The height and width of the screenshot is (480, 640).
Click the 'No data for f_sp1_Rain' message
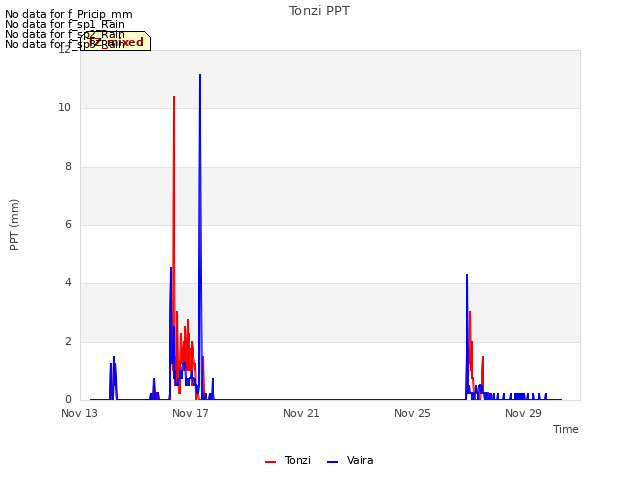(x=64, y=24)
